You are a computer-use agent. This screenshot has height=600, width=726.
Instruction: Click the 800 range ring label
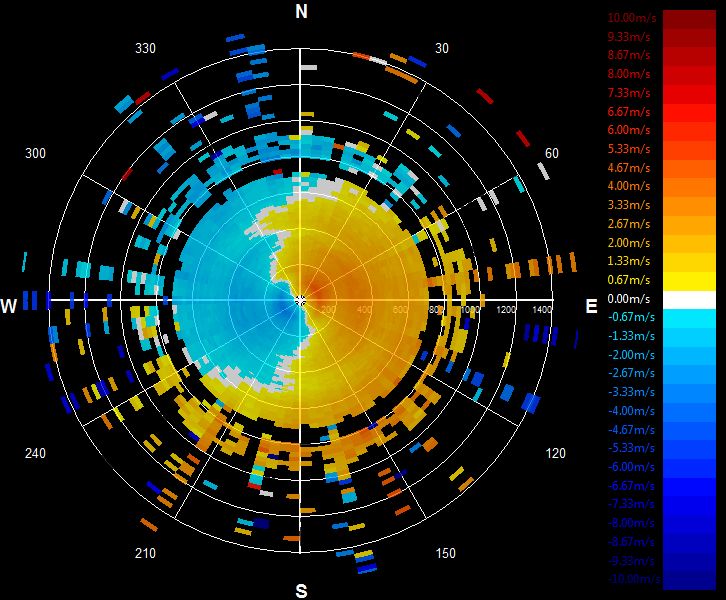coord(437,309)
